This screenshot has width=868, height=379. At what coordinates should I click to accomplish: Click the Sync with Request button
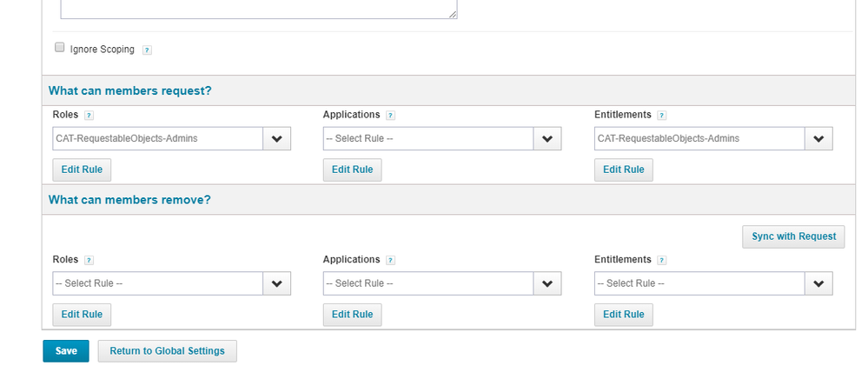pos(792,236)
